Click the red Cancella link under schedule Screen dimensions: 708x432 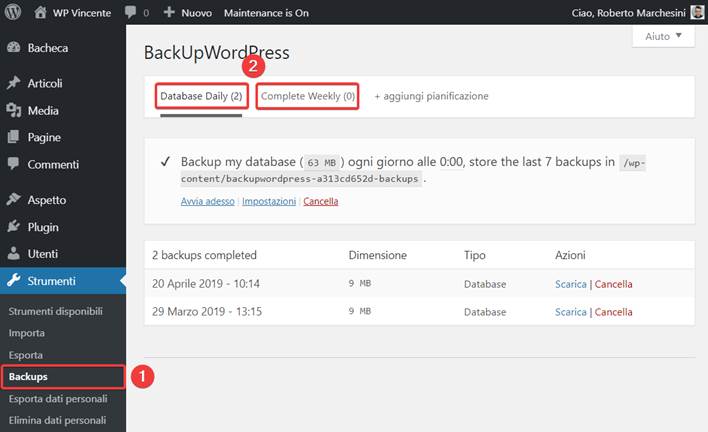coord(321,201)
